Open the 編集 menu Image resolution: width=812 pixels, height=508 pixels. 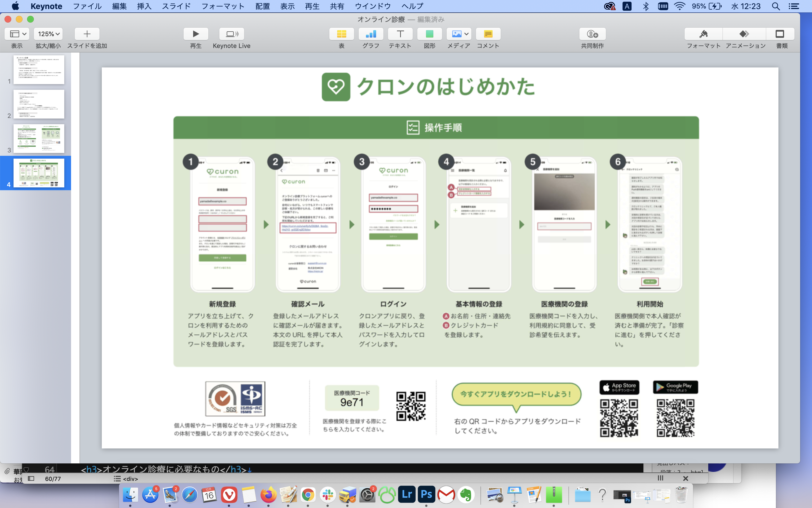pyautogui.click(x=119, y=6)
